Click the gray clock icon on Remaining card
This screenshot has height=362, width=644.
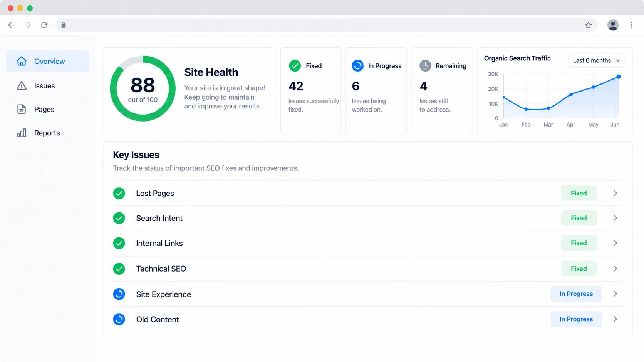pyautogui.click(x=425, y=66)
